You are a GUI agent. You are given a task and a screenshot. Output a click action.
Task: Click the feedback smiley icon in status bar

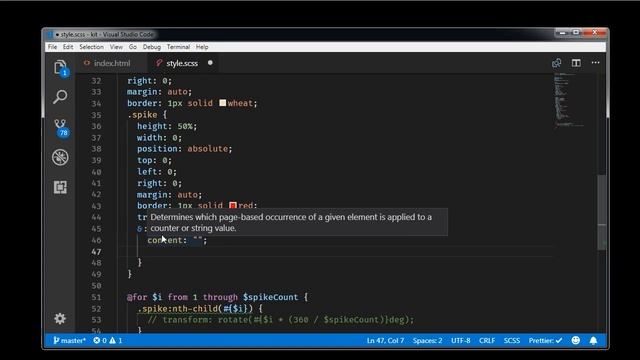point(576,340)
